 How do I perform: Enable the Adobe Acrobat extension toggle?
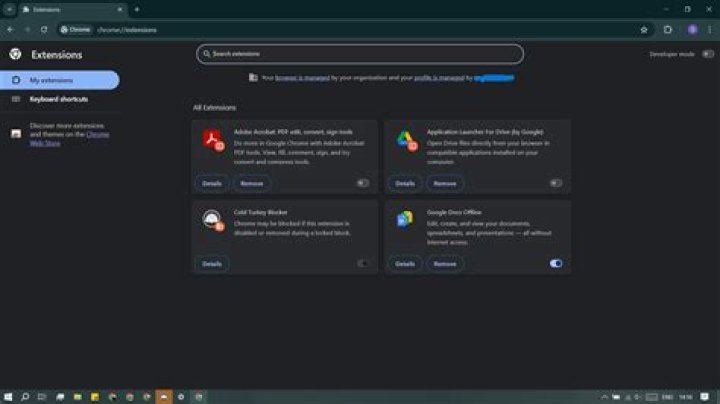point(363,183)
